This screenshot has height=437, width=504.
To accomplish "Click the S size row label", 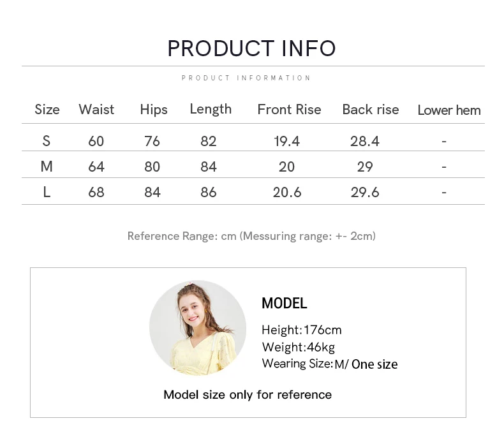I will (47, 141).
